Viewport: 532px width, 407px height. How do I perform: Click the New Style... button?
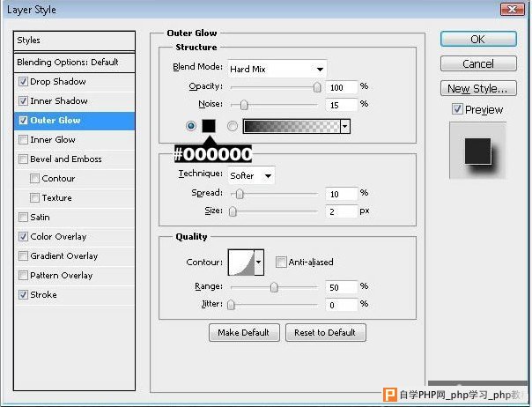click(478, 88)
